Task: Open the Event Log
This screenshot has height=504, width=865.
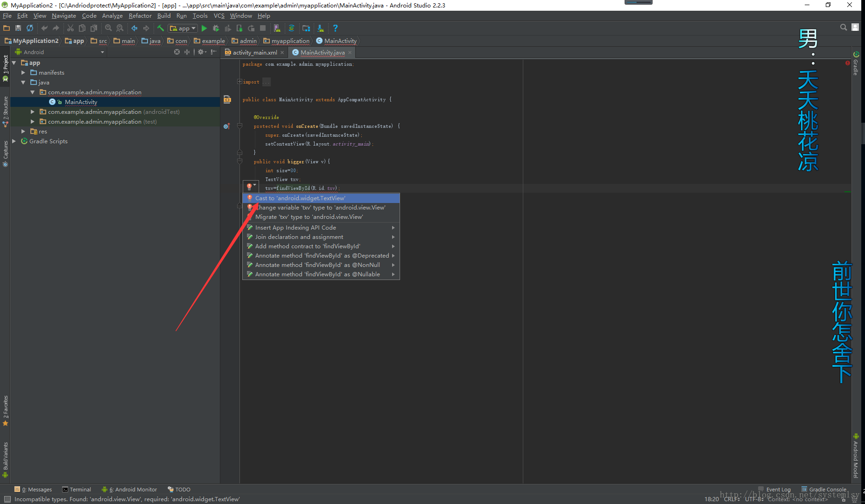Action: (774, 489)
